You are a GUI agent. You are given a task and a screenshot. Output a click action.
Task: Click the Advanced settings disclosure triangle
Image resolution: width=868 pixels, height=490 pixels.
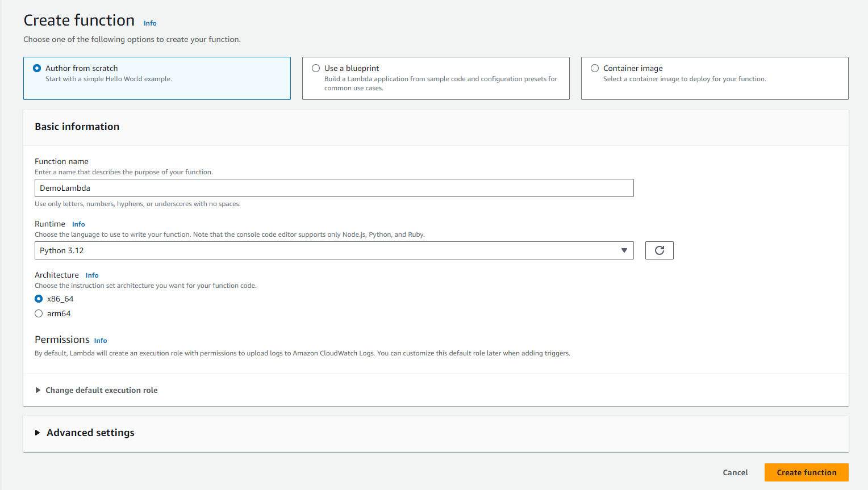click(x=37, y=433)
